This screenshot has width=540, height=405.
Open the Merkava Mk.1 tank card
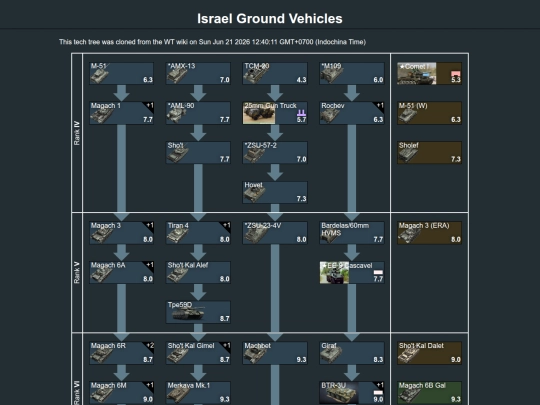(198, 393)
